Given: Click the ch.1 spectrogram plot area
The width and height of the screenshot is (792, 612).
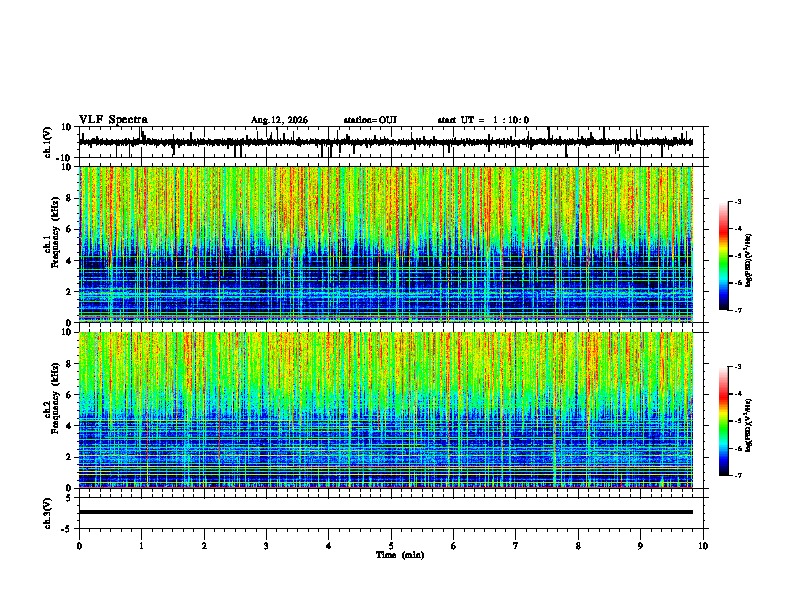Looking at the screenshot, I should [386, 244].
